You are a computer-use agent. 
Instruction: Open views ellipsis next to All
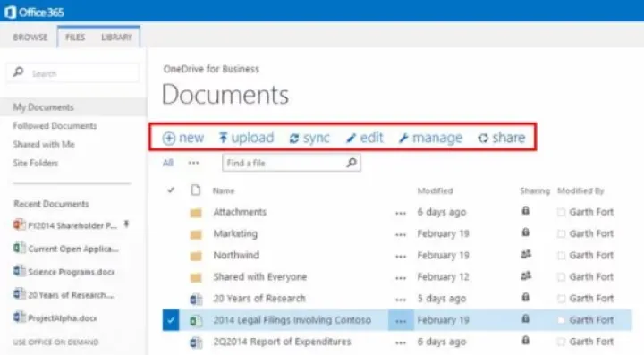194,163
